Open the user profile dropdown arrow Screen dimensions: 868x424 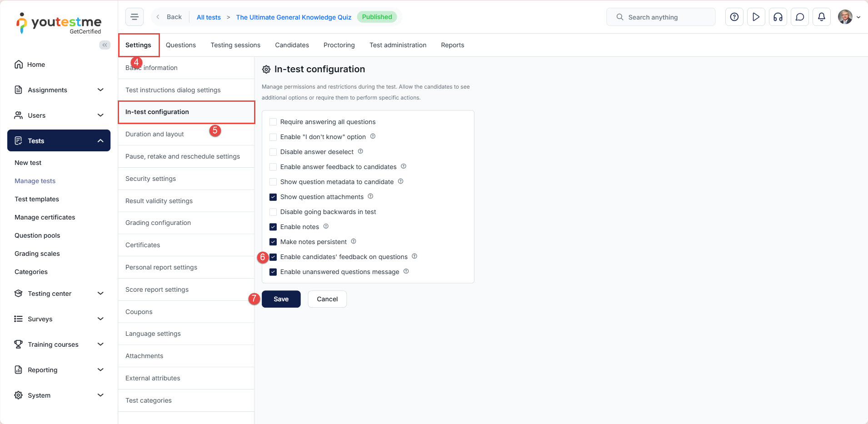pos(858,17)
